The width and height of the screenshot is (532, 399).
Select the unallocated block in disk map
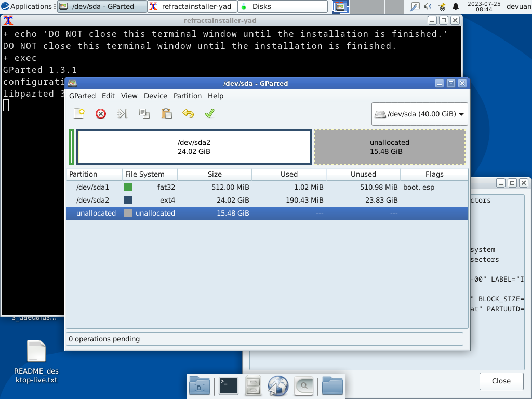click(390, 147)
